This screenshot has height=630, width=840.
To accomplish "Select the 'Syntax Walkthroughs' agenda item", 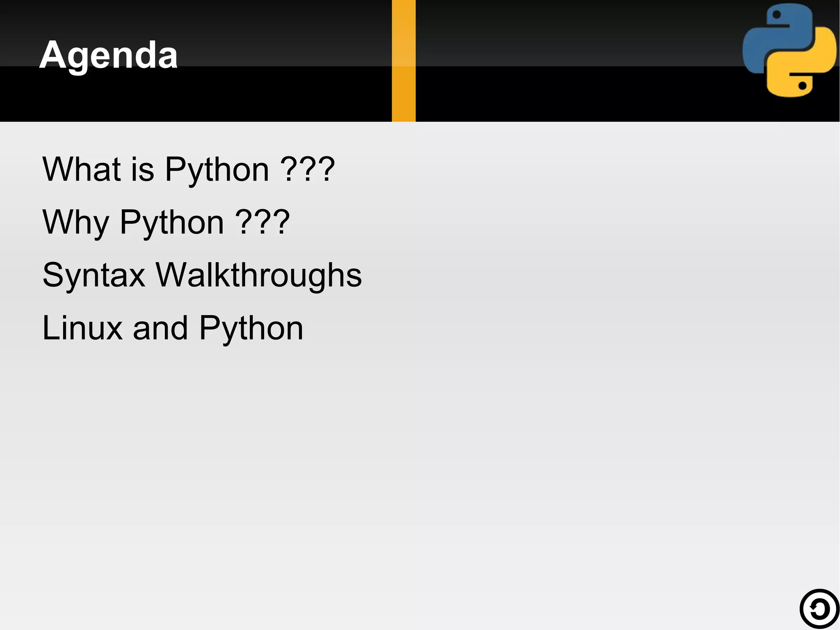I will [x=202, y=275].
